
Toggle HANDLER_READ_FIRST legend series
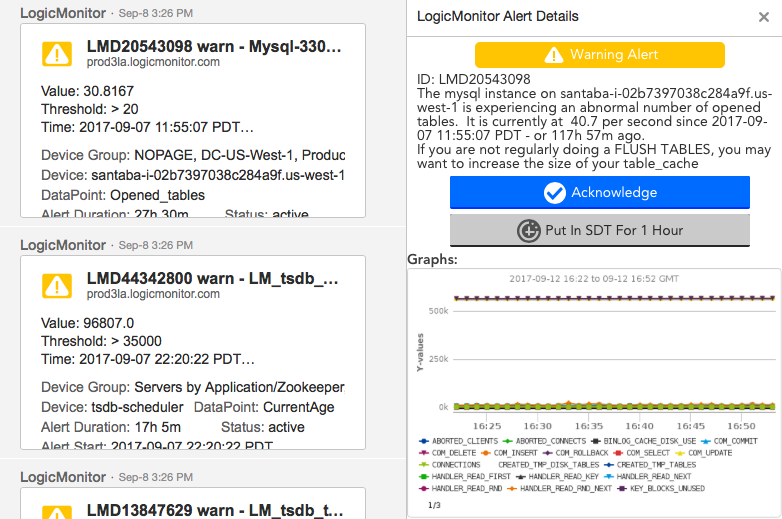tap(465, 477)
